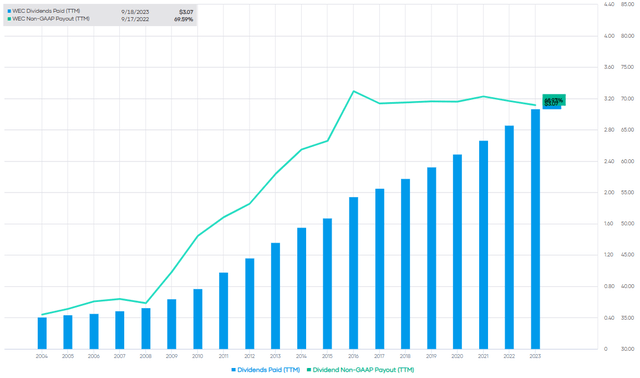Click the 2016 dividend bar
The image size is (640, 378).
pyautogui.click(x=353, y=273)
